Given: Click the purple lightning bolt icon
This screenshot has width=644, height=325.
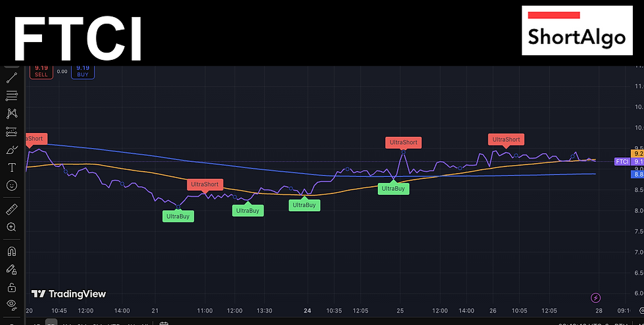Looking at the screenshot, I should (595, 297).
